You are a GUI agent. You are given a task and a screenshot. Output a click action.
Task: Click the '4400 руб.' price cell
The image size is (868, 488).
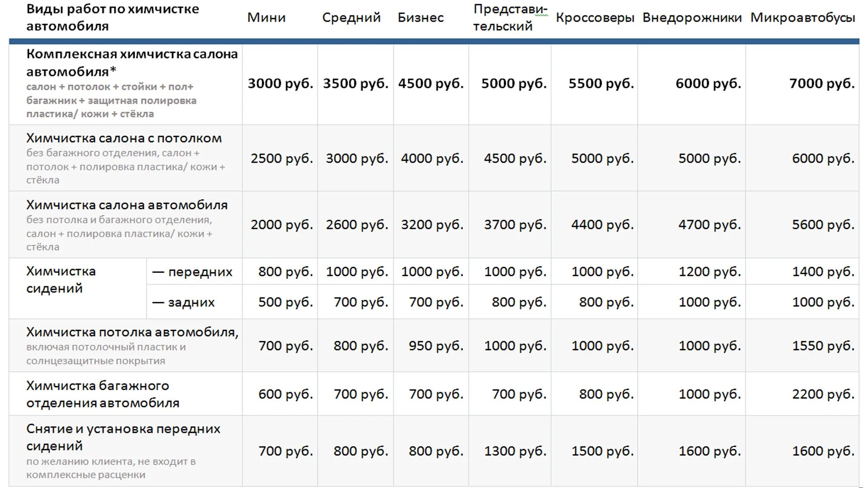pos(603,224)
